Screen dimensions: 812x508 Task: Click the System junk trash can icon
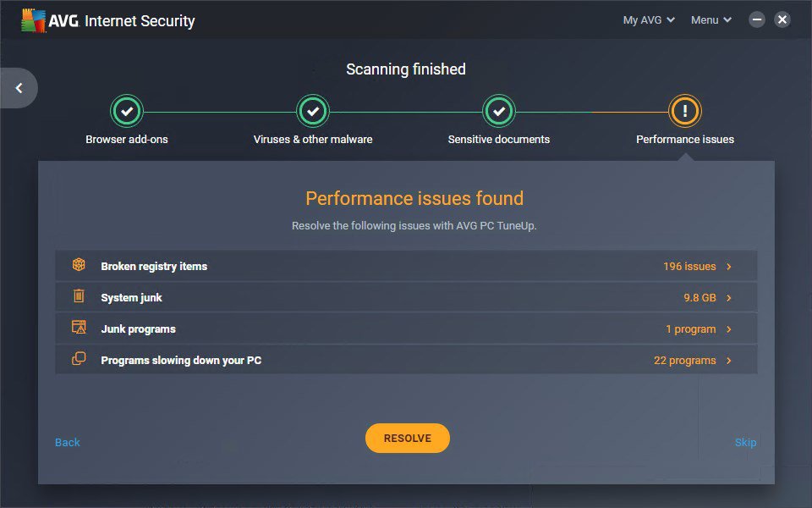79,295
